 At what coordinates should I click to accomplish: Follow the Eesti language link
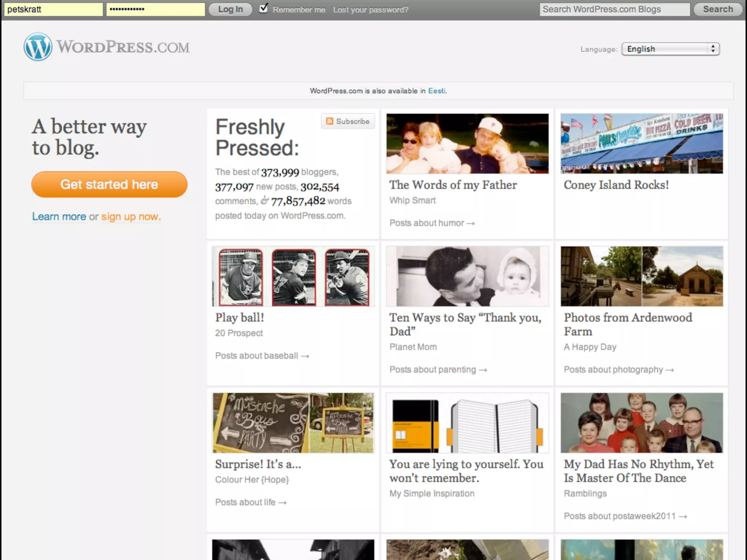click(436, 91)
